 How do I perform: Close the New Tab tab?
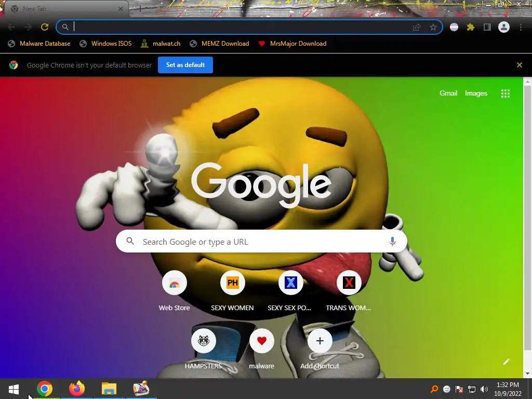coord(120,9)
